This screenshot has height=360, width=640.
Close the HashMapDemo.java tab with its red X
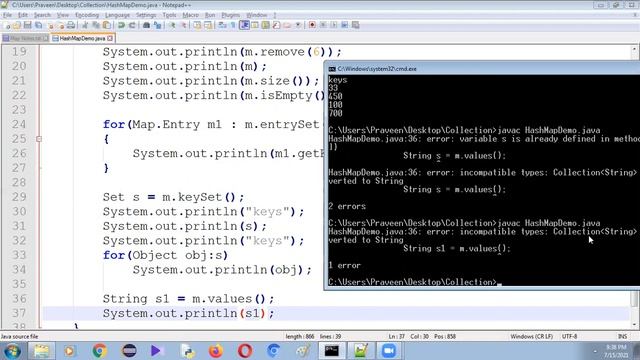click(x=110, y=38)
